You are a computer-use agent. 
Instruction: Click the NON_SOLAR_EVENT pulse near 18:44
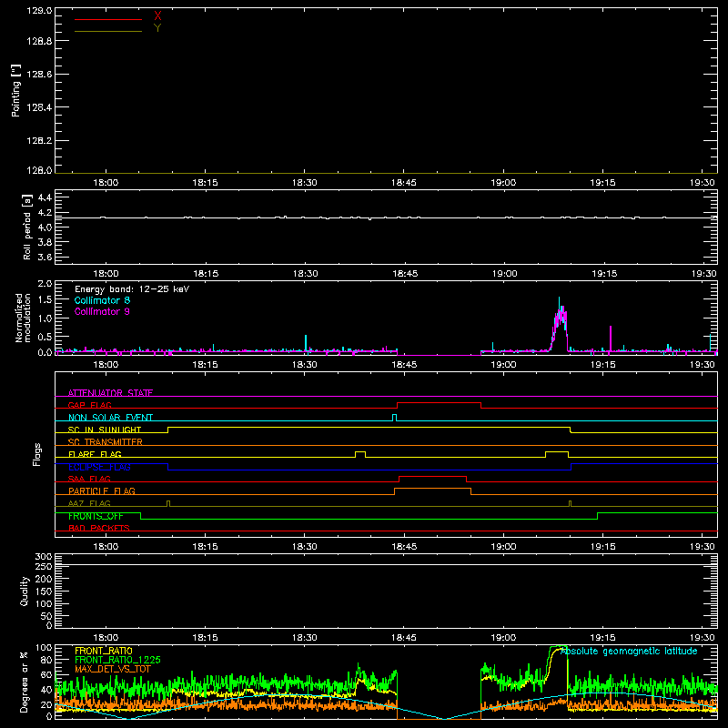(395, 418)
